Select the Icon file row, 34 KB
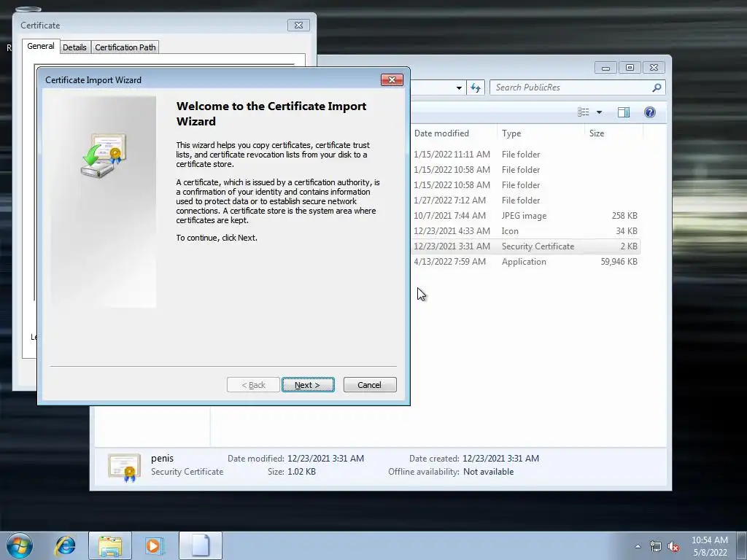 click(525, 231)
